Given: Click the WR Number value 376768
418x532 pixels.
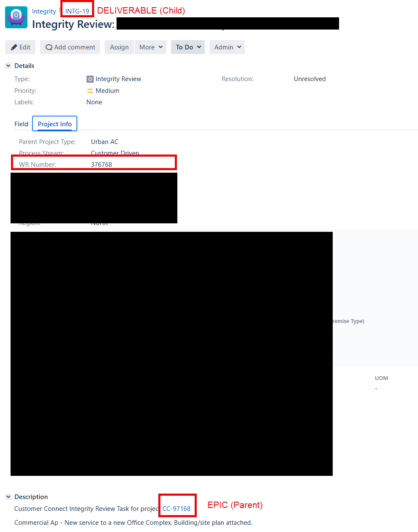Looking at the screenshot, I should [101, 165].
